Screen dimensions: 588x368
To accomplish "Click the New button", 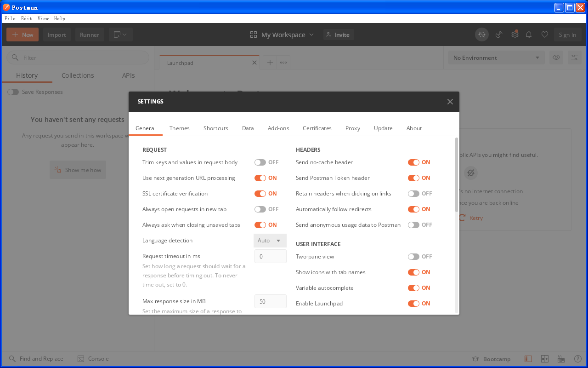I will pos(23,34).
